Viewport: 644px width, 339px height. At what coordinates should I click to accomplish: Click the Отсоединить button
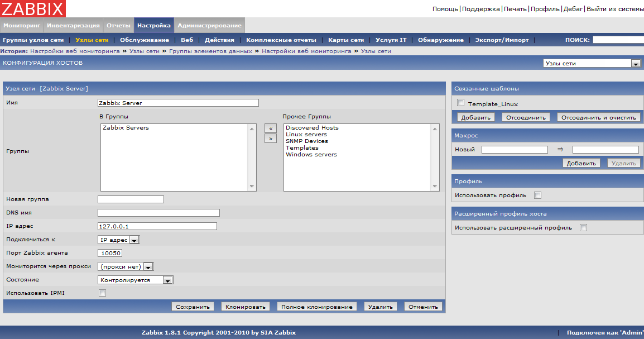click(x=526, y=117)
